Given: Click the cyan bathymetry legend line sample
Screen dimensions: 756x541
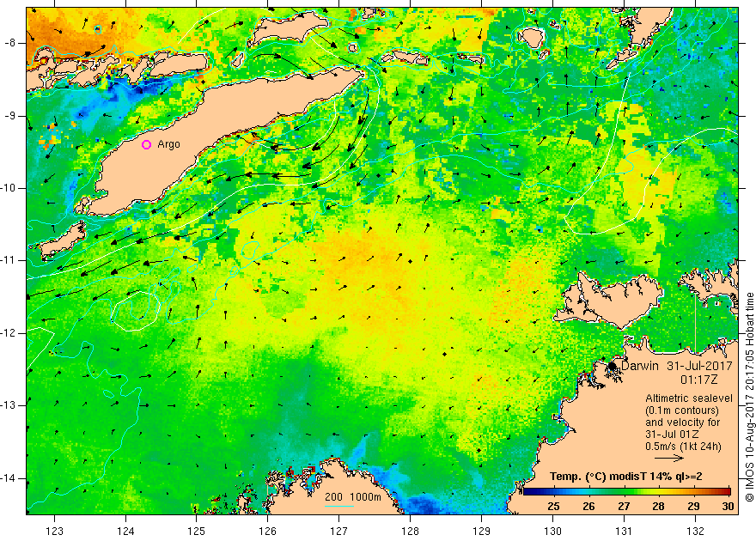Looking at the screenshot, I should pos(339,505).
